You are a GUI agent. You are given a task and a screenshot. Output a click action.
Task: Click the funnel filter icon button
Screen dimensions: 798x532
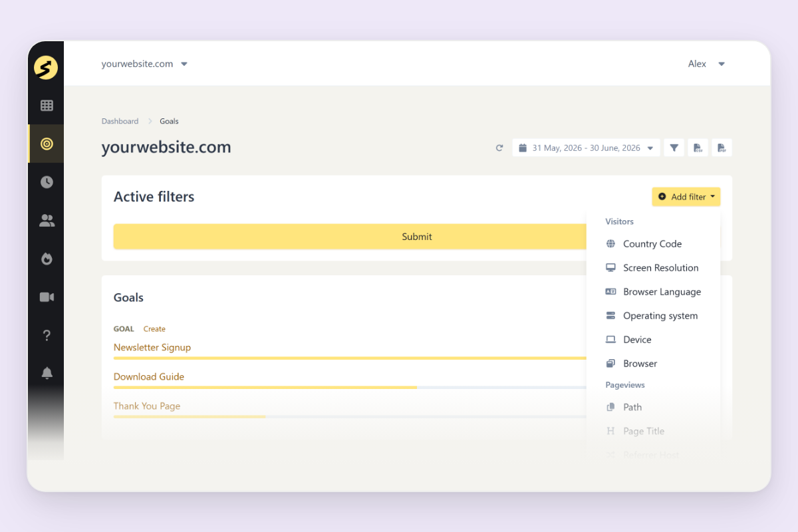pyautogui.click(x=674, y=148)
